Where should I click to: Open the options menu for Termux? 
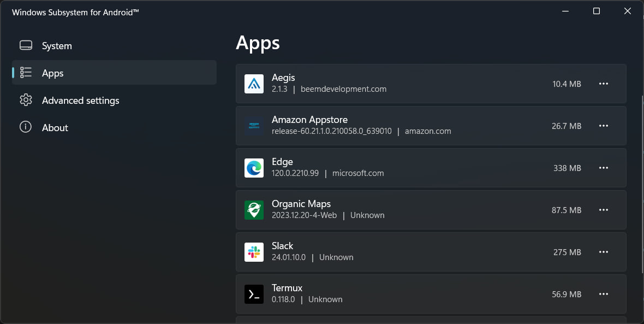[x=604, y=294]
